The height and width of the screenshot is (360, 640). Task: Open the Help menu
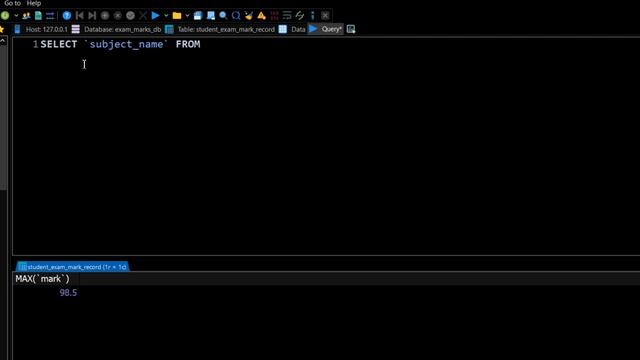coord(34,3)
